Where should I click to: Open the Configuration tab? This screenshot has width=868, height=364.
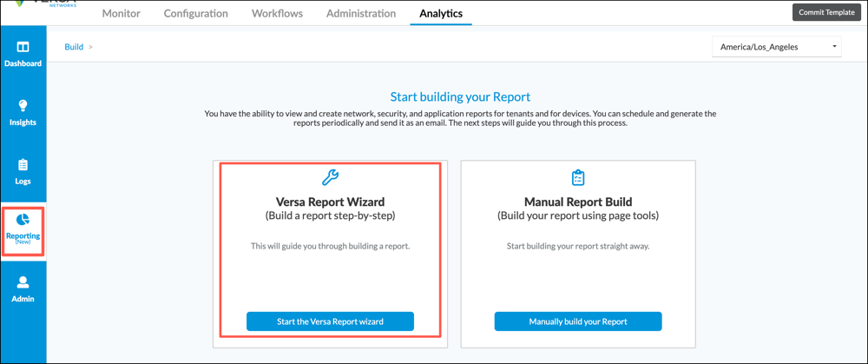[196, 14]
